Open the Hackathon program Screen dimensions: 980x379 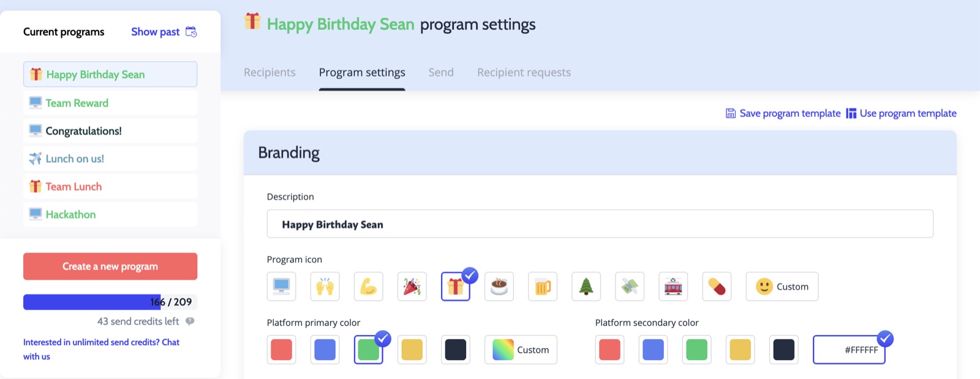click(x=110, y=214)
